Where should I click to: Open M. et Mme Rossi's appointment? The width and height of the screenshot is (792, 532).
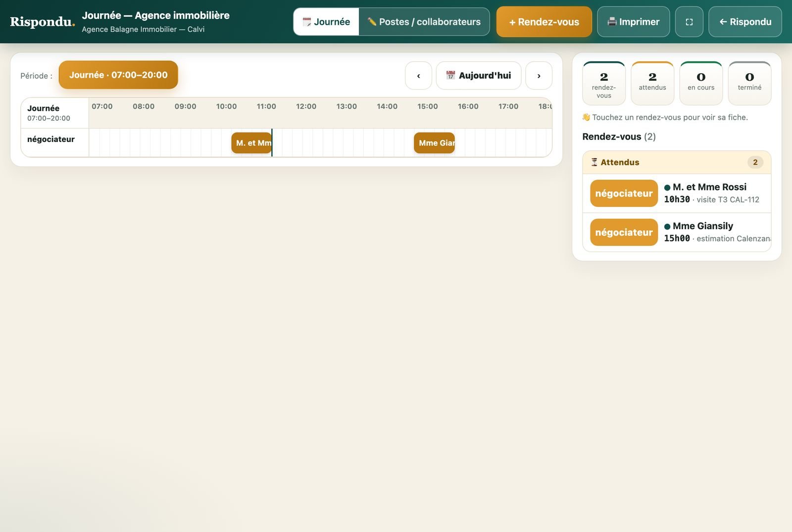point(677,193)
